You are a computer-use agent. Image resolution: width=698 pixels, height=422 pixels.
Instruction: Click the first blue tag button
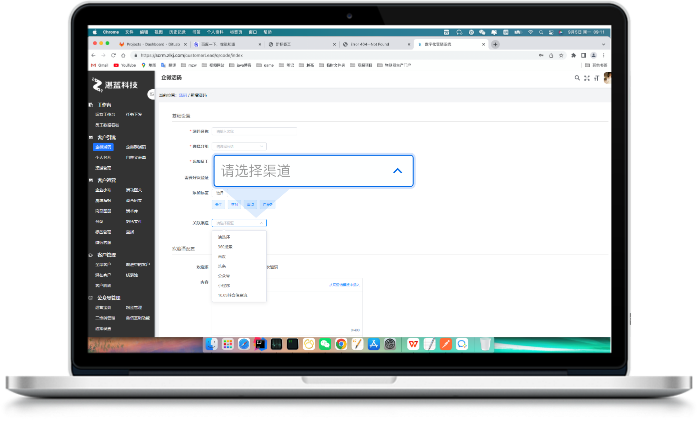coord(219,203)
